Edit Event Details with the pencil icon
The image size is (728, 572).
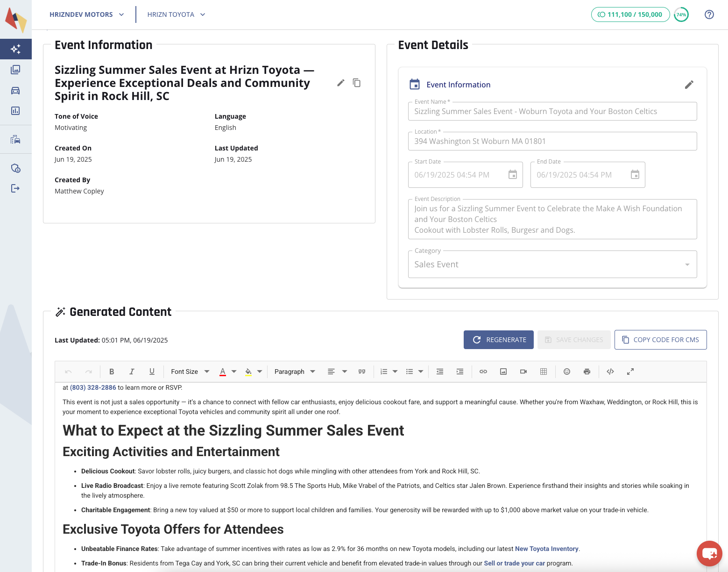point(689,85)
